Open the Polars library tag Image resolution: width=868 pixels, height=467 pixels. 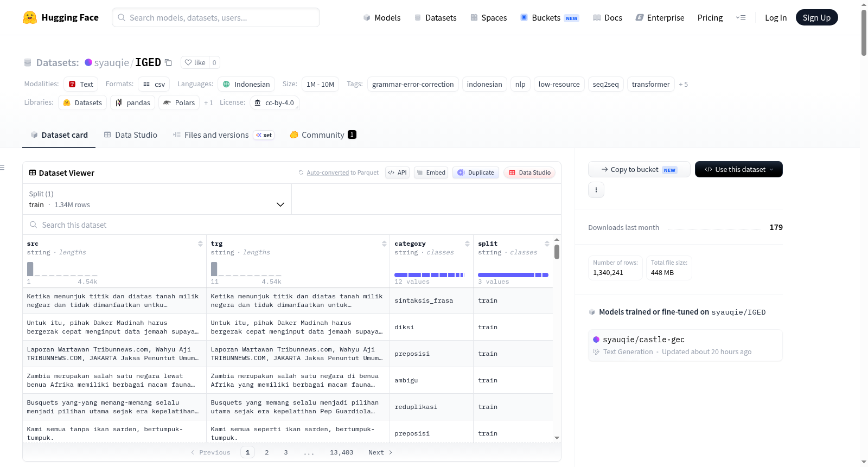(179, 103)
